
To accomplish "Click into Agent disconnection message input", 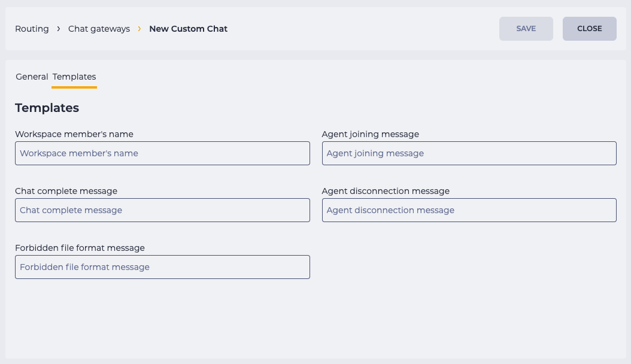I will [x=469, y=210].
